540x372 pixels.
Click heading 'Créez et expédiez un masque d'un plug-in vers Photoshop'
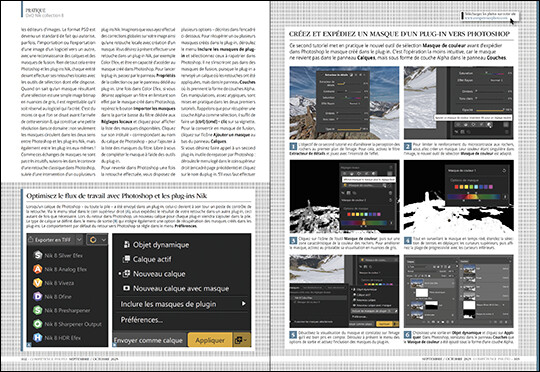pos(399,34)
